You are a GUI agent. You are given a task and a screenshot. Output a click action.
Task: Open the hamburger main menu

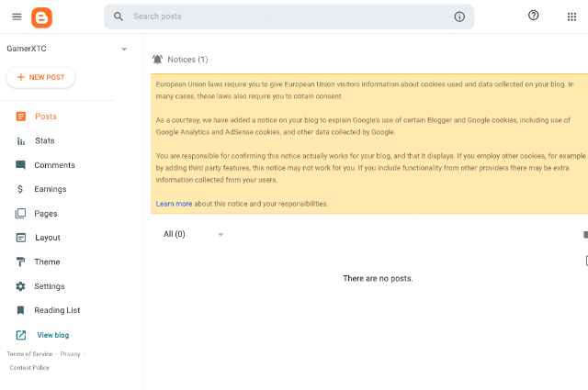(x=17, y=17)
